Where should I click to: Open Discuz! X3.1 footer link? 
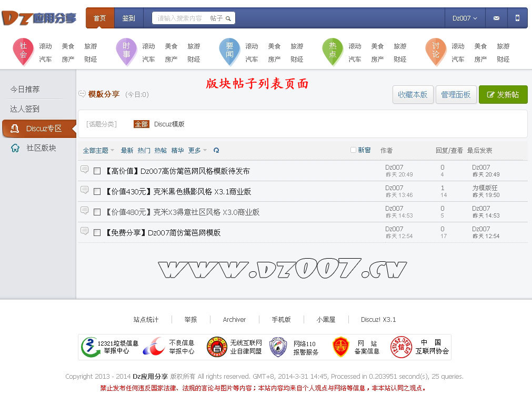tap(378, 319)
